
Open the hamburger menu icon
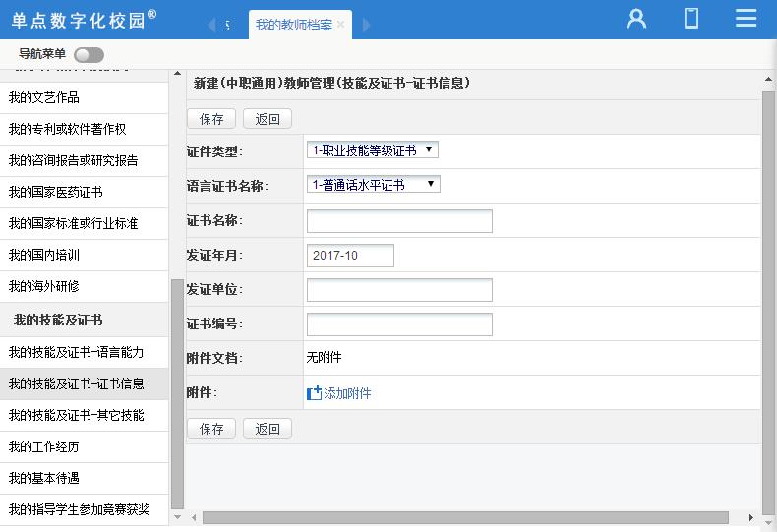pos(746,18)
